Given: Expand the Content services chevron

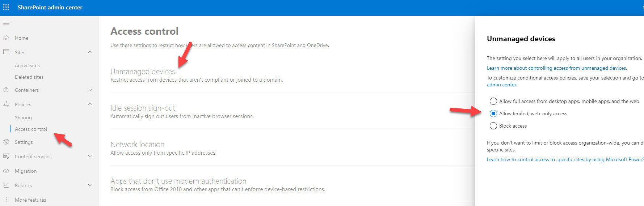Looking at the screenshot, I should [90, 156].
